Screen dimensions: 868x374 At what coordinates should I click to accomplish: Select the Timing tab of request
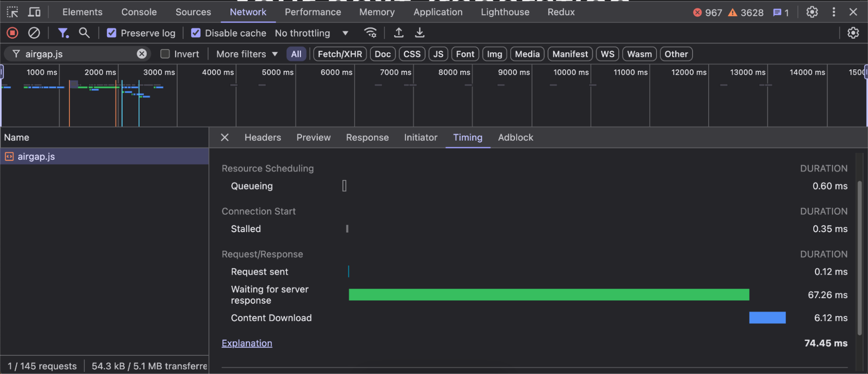pyautogui.click(x=468, y=137)
